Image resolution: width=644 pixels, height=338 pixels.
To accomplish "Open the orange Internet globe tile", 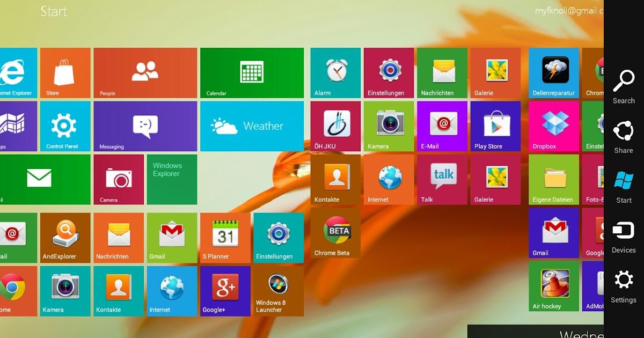I will pyautogui.click(x=389, y=180).
